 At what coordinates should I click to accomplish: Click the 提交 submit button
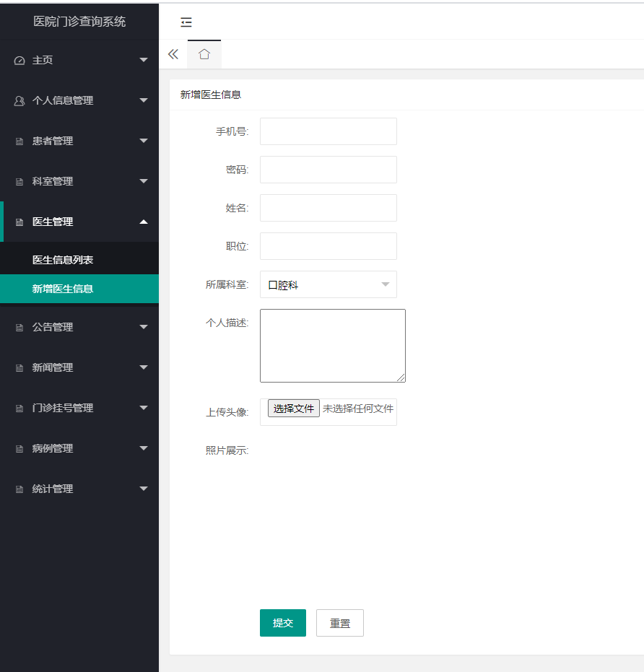pos(283,623)
